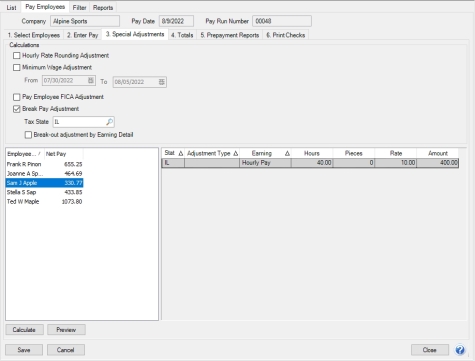475x361 pixels.
Task: Enable Minimum Wage Adjustment checkbox
Action: 16,68
